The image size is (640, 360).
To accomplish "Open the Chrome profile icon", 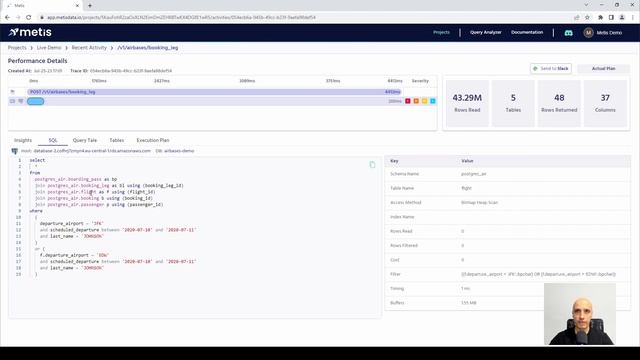I will pyautogui.click(x=622, y=18).
